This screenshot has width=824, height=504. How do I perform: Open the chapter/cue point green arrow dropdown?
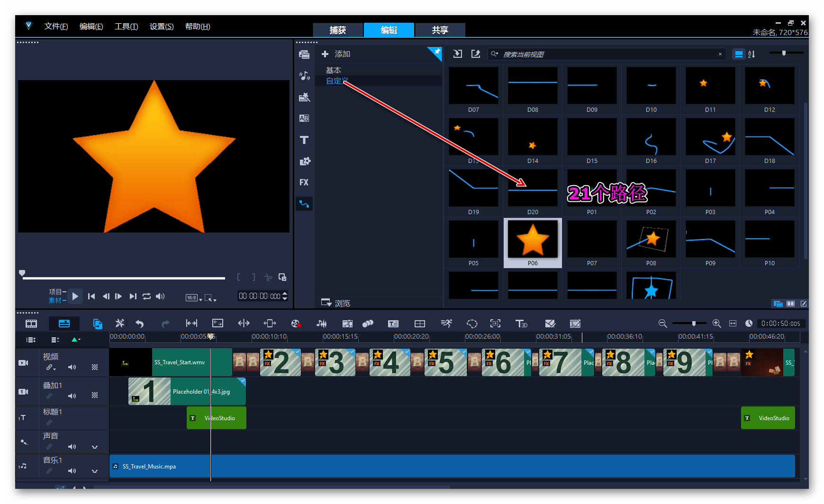76,340
